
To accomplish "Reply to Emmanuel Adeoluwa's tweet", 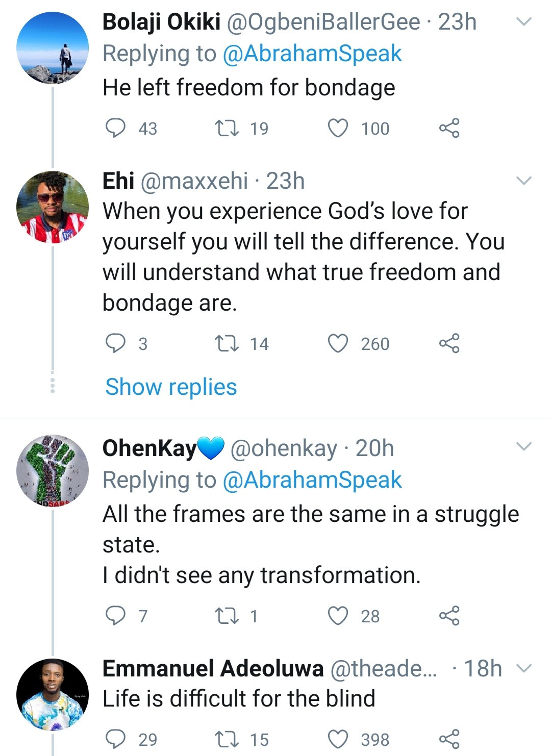I will point(115,739).
